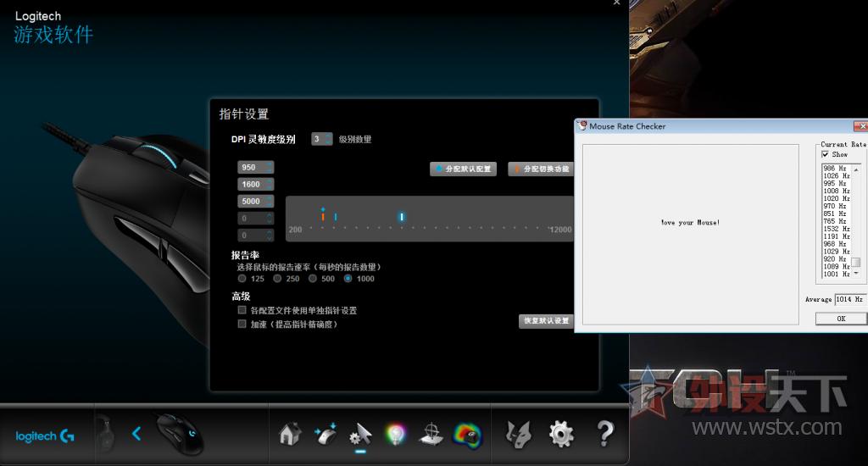The height and width of the screenshot is (466, 868).
Task: Open help with the question mark icon
Action: pyautogui.click(x=604, y=435)
